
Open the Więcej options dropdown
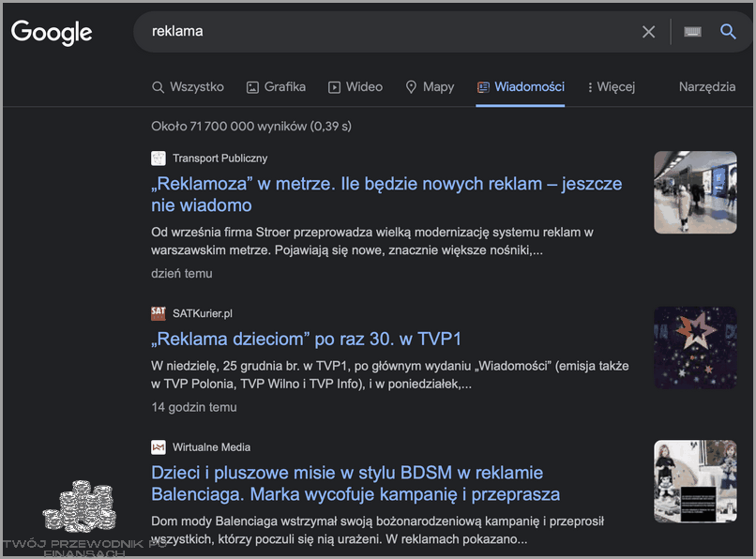tap(612, 86)
